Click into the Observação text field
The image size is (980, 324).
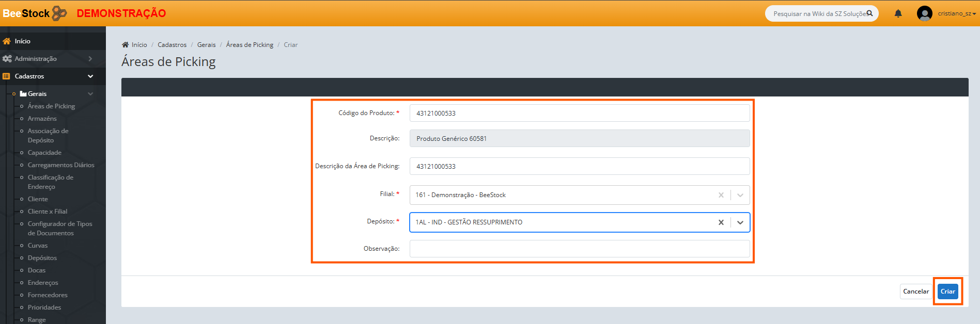[579, 249]
